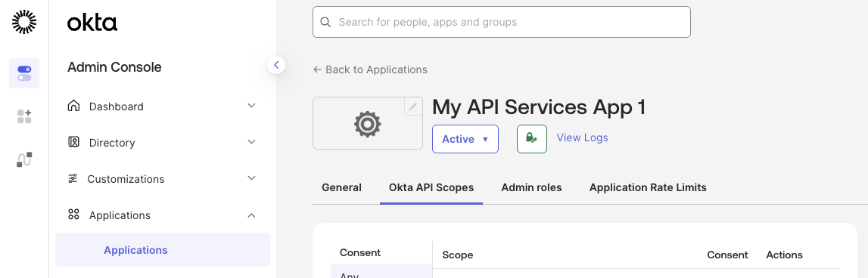Click the Applications four-circles icon
Viewport: 868px width, 278px height.
click(73, 215)
